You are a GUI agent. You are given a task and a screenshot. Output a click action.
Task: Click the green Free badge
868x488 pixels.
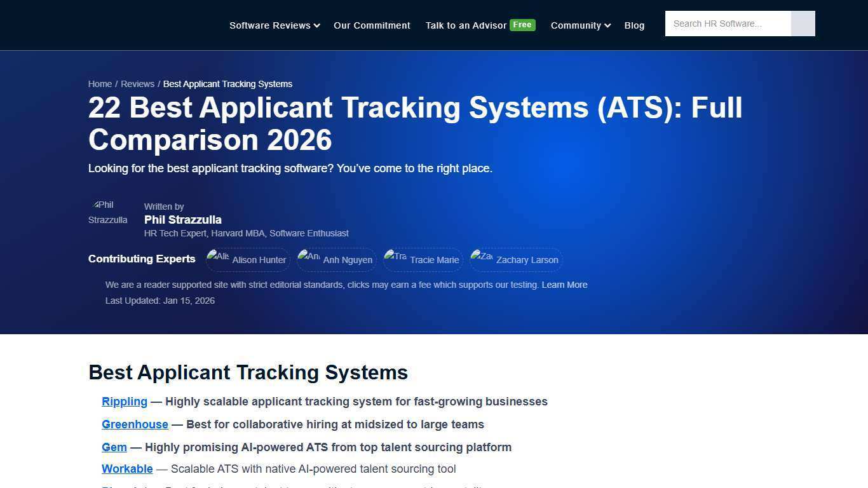[x=522, y=25]
